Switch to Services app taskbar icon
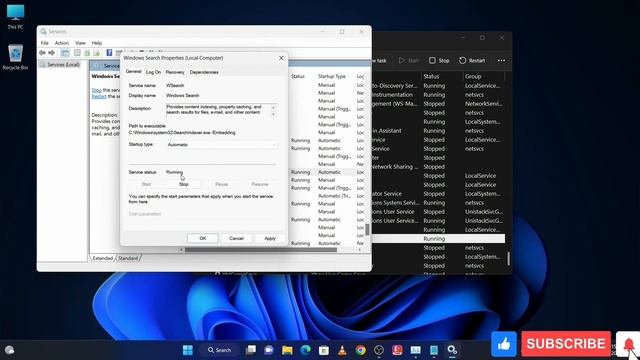Viewport: 640px width, 360px height. tap(452, 350)
